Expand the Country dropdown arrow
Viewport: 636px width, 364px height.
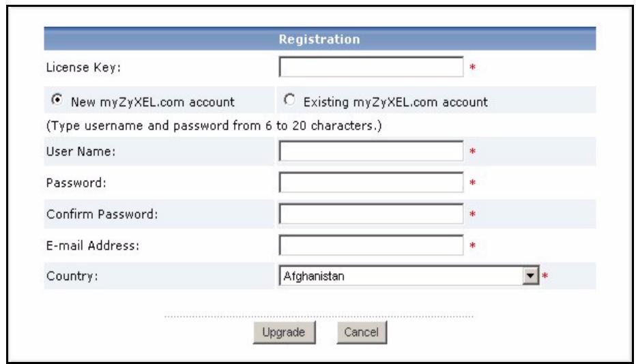point(532,276)
